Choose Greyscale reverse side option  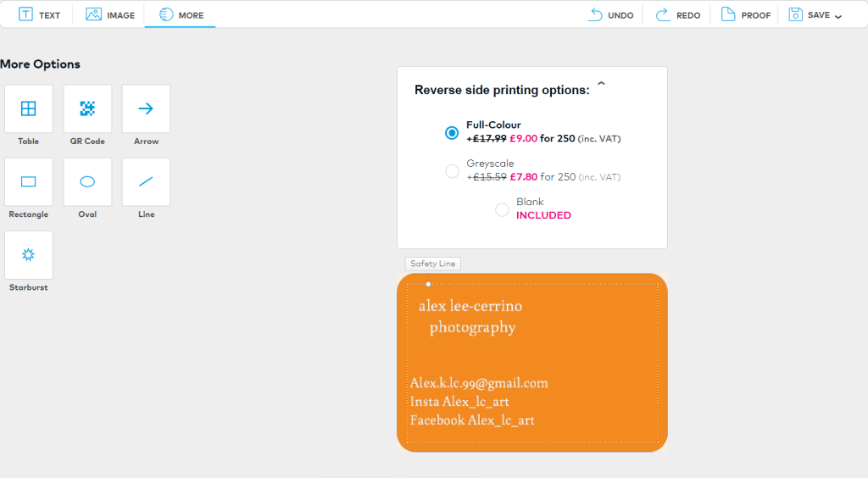(x=452, y=171)
